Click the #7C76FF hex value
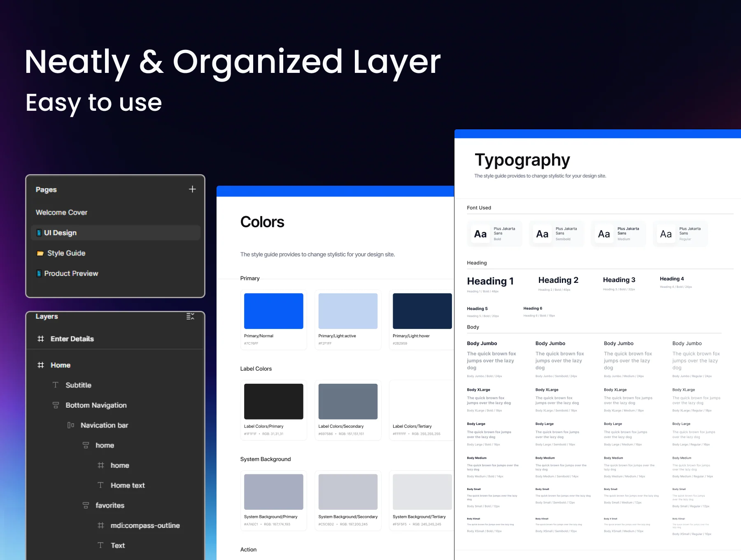 tap(251, 343)
